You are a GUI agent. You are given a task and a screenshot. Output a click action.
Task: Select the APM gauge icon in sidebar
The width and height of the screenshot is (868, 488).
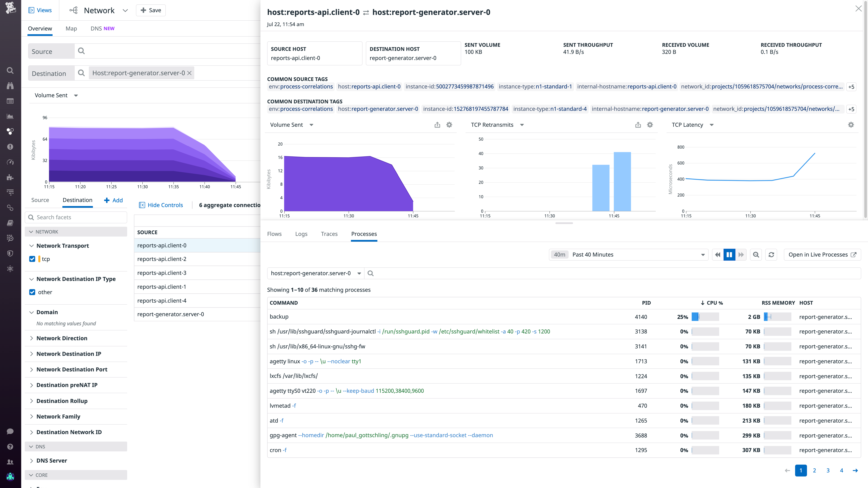(x=10, y=162)
